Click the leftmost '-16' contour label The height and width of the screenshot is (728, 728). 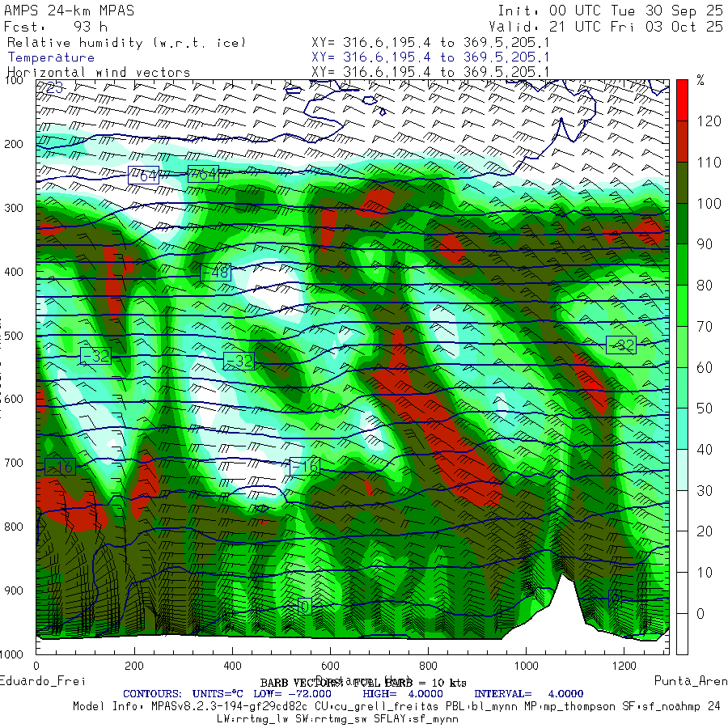60,467
